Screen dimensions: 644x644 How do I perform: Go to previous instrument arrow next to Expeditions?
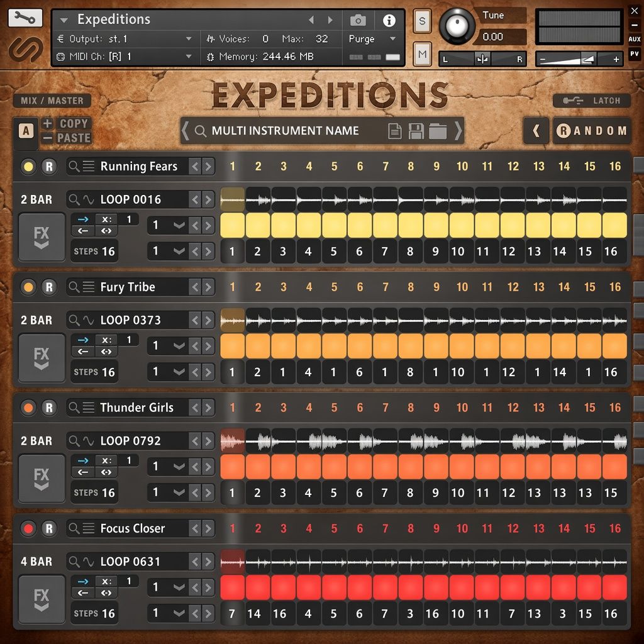311,19
